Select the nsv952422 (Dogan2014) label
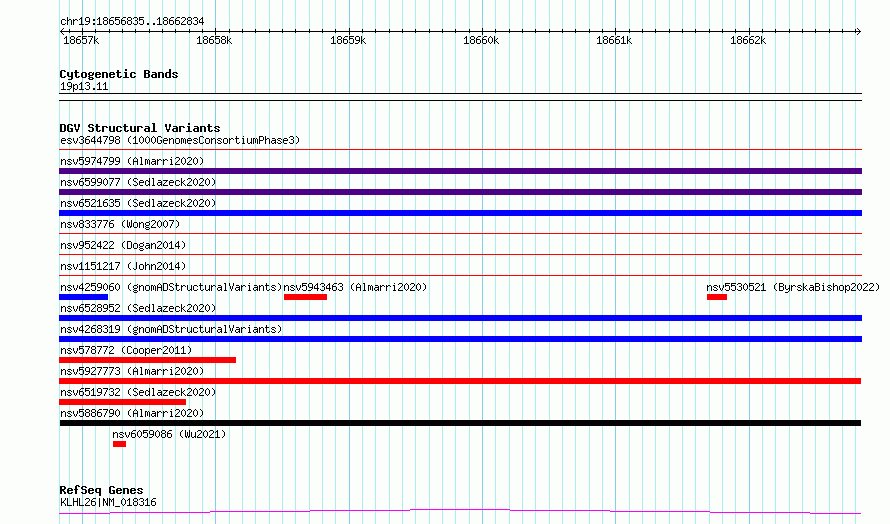This screenshot has width=890, height=524. [x=123, y=245]
